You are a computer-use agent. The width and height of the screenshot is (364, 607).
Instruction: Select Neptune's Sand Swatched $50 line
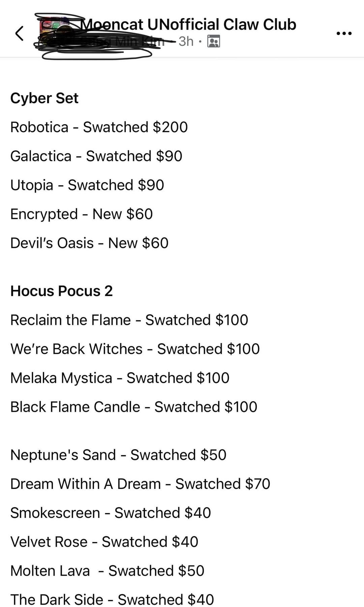118,455
